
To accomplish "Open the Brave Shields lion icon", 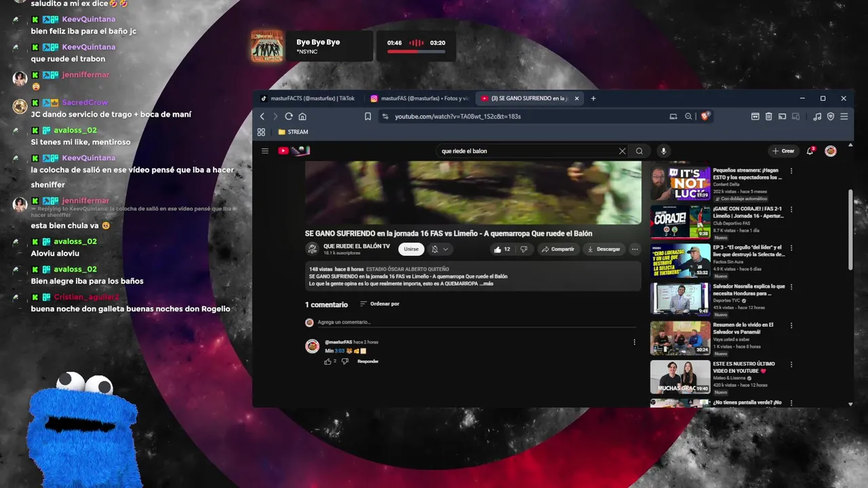I will click(x=705, y=117).
